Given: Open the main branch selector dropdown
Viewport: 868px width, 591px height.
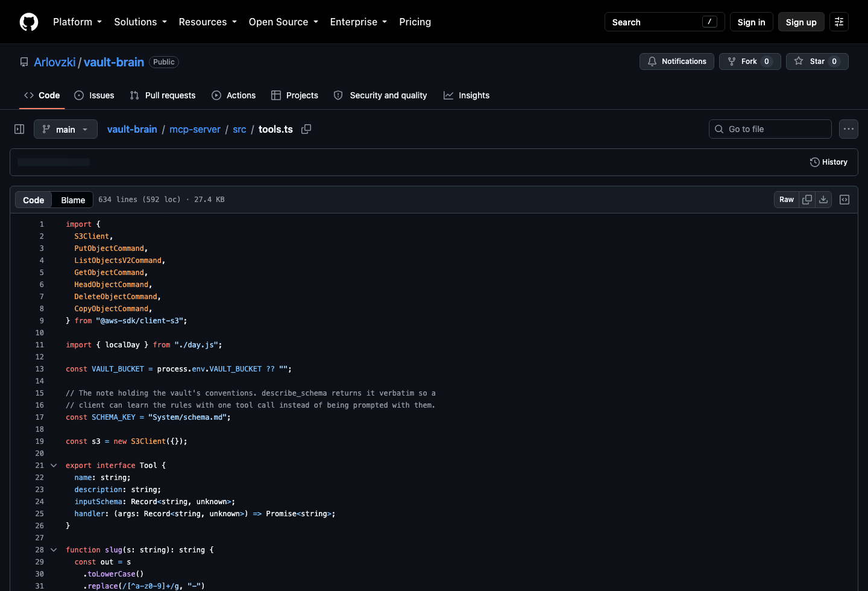Looking at the screenshot, I should tap(66, 129).
